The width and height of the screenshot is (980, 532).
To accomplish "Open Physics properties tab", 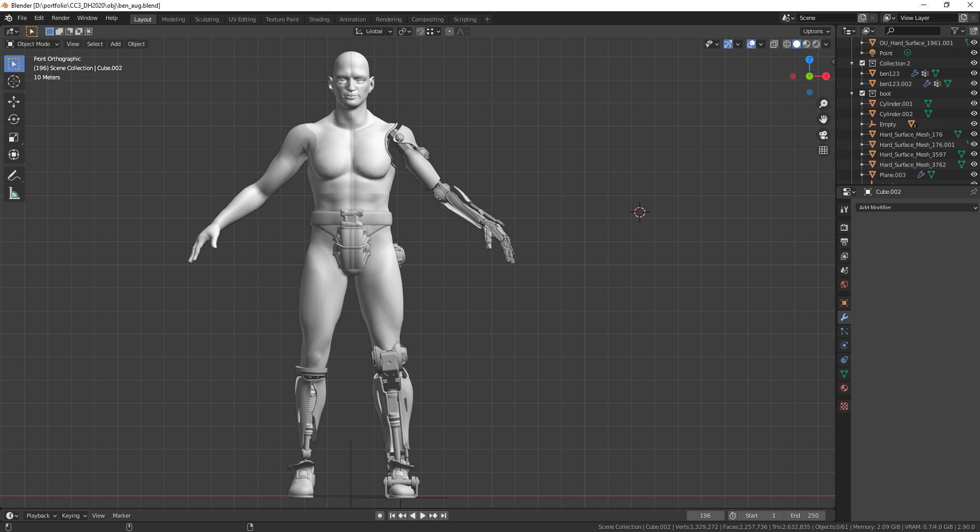I will tap(844, 345).
